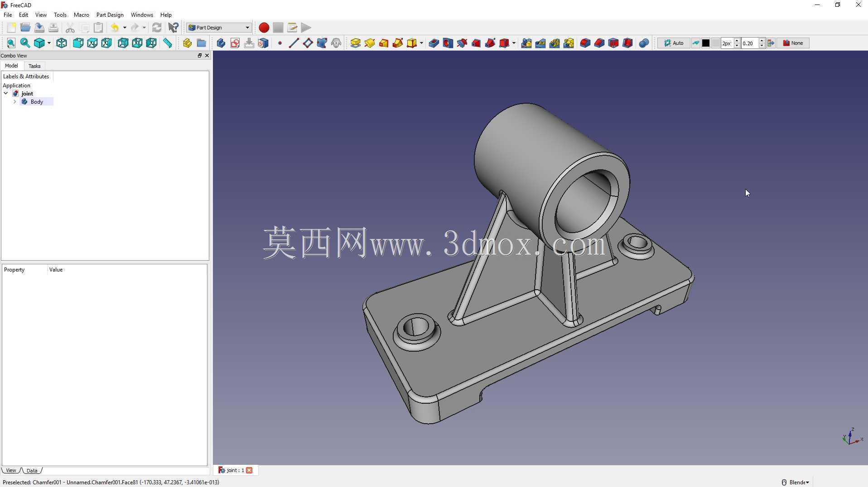Select the Pad tool
The width and height of the screenshot is (868, 487).
(356, 43)
